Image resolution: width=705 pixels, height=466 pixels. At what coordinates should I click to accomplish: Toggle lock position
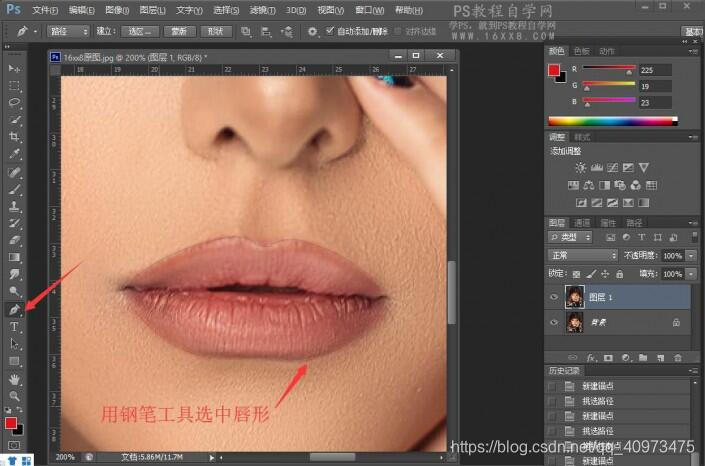tap(605, 274)
